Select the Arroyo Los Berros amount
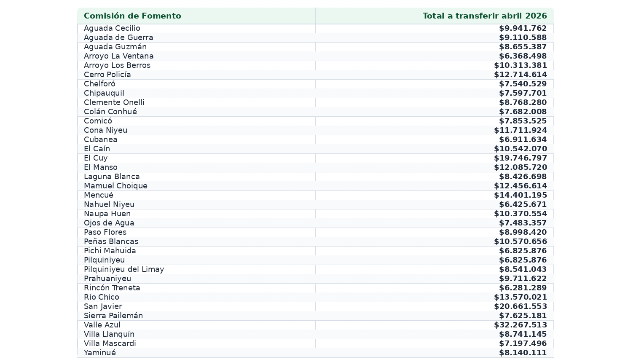 click(521, 65)
